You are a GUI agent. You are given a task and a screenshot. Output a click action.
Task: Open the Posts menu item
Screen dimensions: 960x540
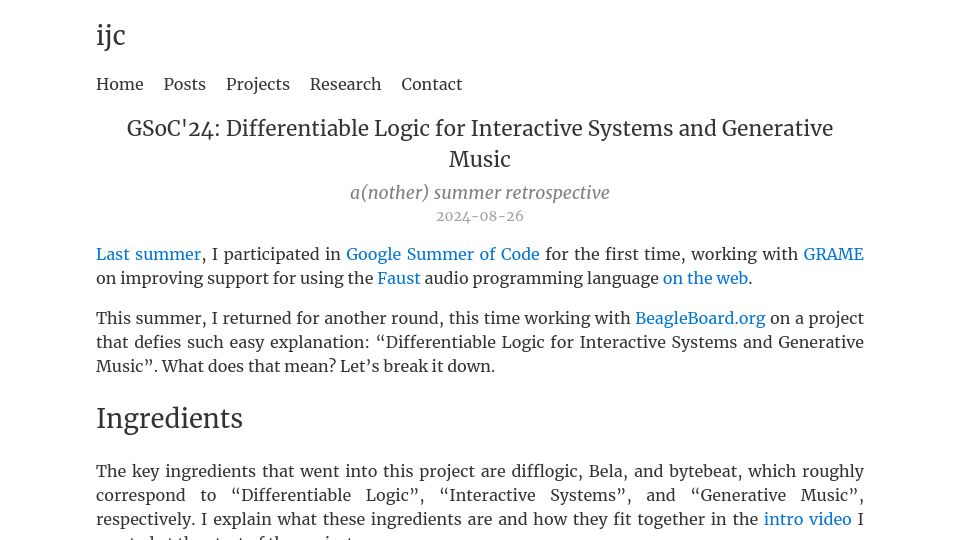point(184,84)
